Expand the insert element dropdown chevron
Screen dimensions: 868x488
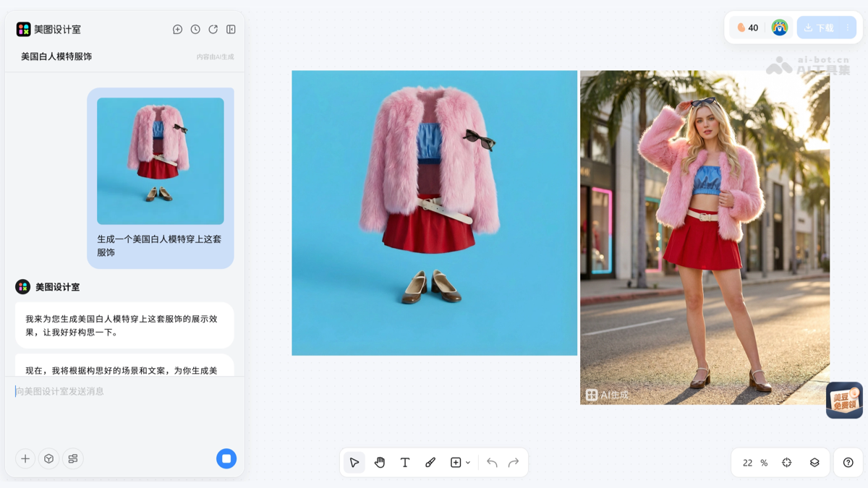(x=467, y=462)
